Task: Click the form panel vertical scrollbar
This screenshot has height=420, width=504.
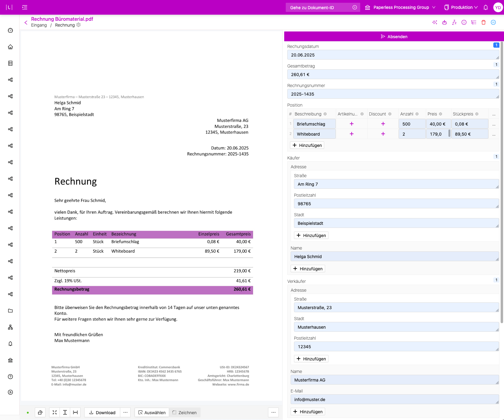Action: coord(502,182)
